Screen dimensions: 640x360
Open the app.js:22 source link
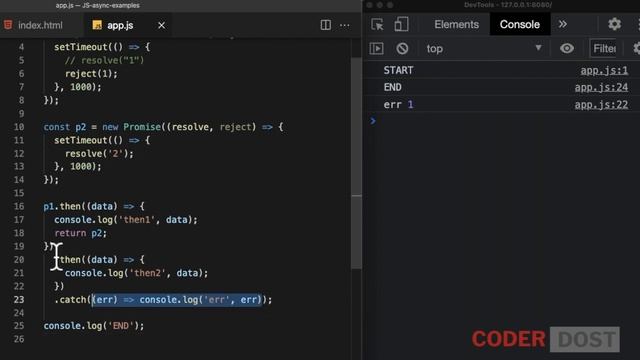point(601,104)
